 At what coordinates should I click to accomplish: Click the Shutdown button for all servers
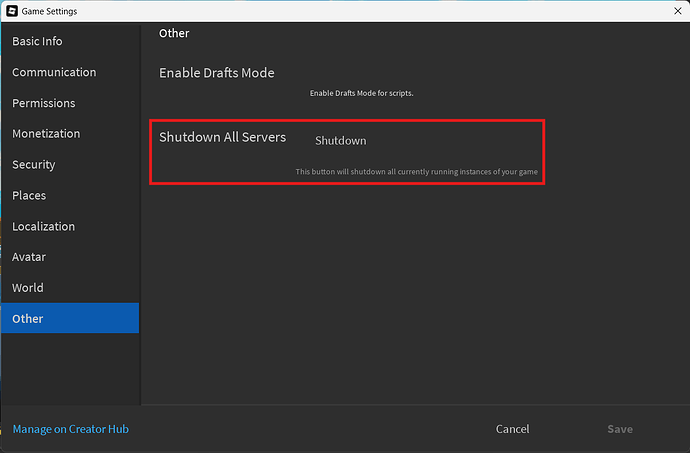(x=341, y=140)
